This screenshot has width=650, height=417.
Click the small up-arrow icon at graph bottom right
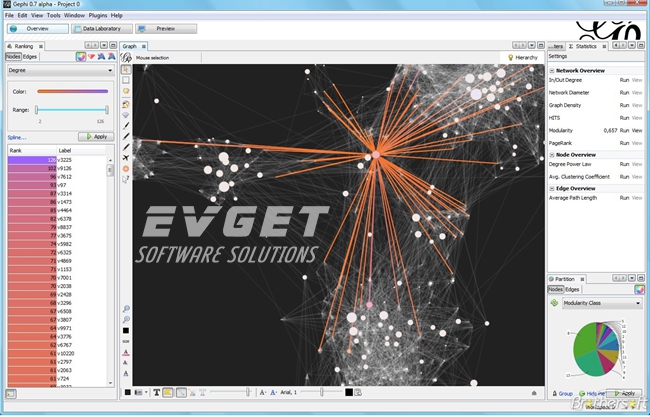tap(534, 393)
